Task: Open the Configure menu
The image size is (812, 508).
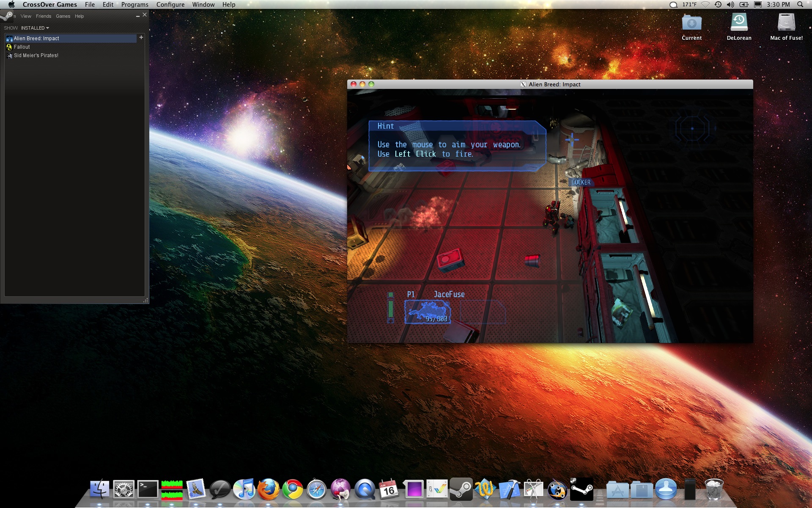Action: click(170, 5)
